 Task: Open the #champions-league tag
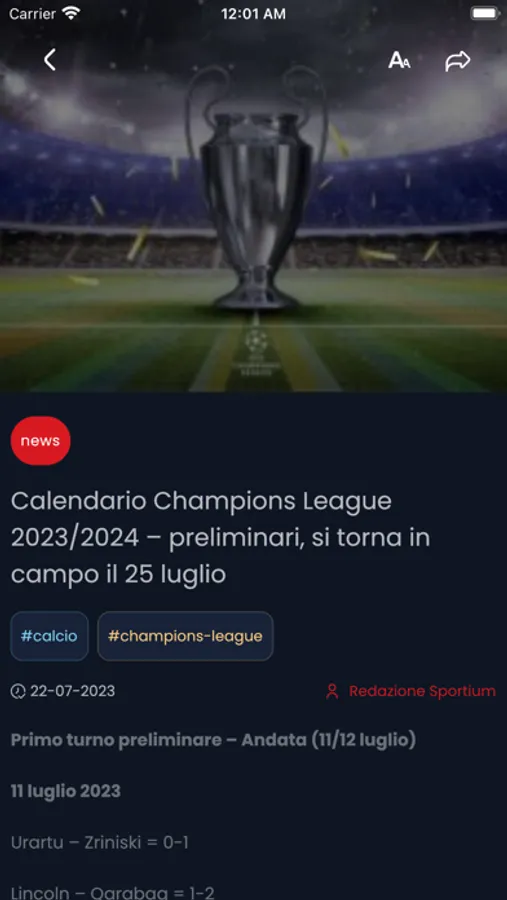(185, 636)
